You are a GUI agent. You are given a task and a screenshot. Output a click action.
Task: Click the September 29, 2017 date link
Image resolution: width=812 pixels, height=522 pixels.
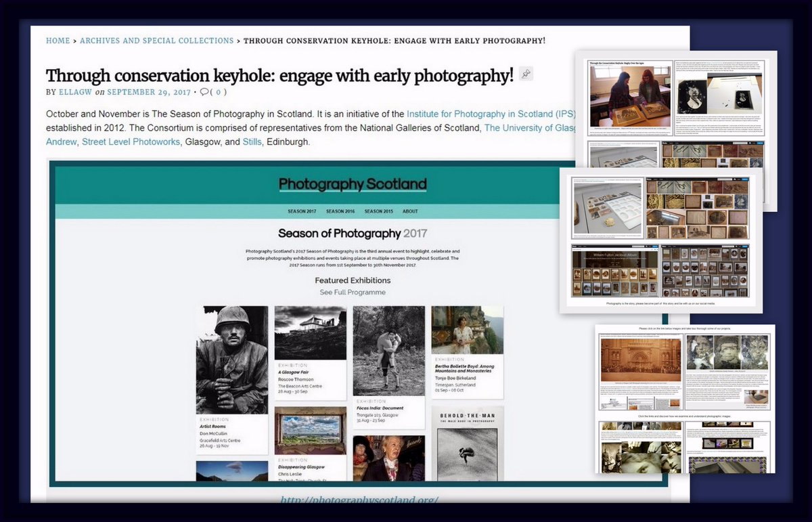pyautogui.click(x=149, y=92)
